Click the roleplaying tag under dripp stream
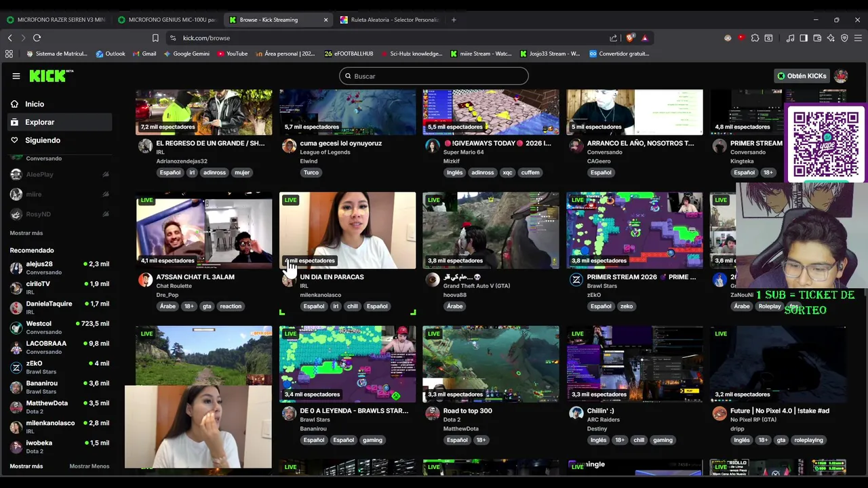 pos(808,440)
